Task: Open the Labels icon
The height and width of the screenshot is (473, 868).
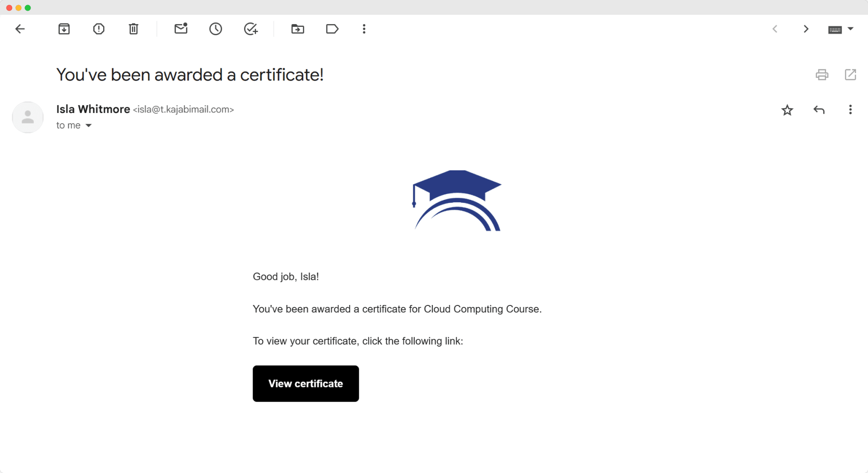Action: click(x=332, y=29)
